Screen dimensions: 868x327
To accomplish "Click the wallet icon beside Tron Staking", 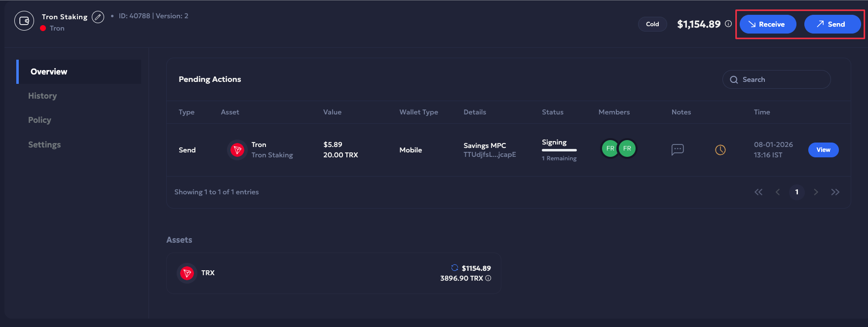I will click(24, 21).
